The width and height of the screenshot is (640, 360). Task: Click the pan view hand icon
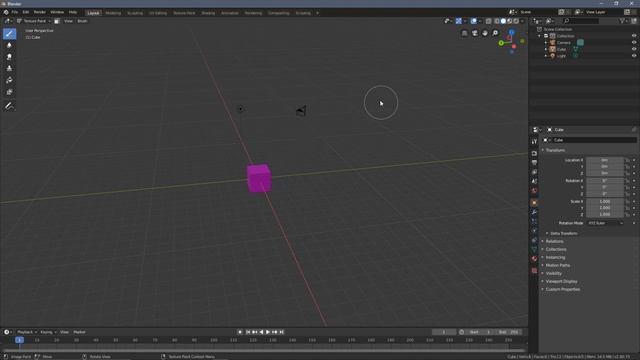pos(485,33)
